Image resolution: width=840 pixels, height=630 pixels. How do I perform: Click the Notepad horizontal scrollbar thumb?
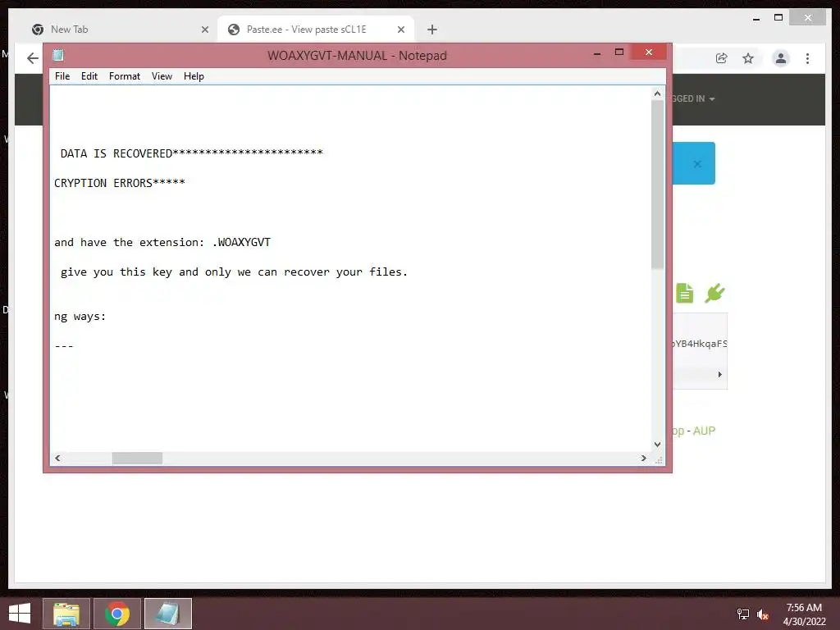click(x=137, y=458)
